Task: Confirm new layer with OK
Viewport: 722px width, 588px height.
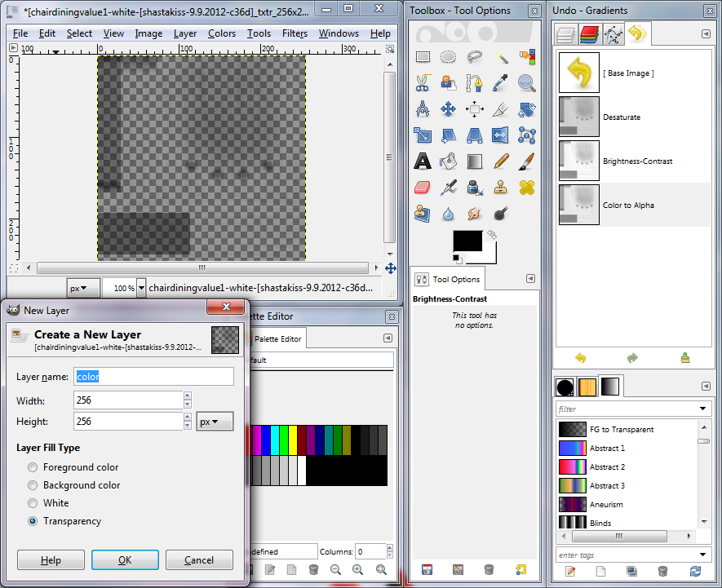Action: (125, 560)
